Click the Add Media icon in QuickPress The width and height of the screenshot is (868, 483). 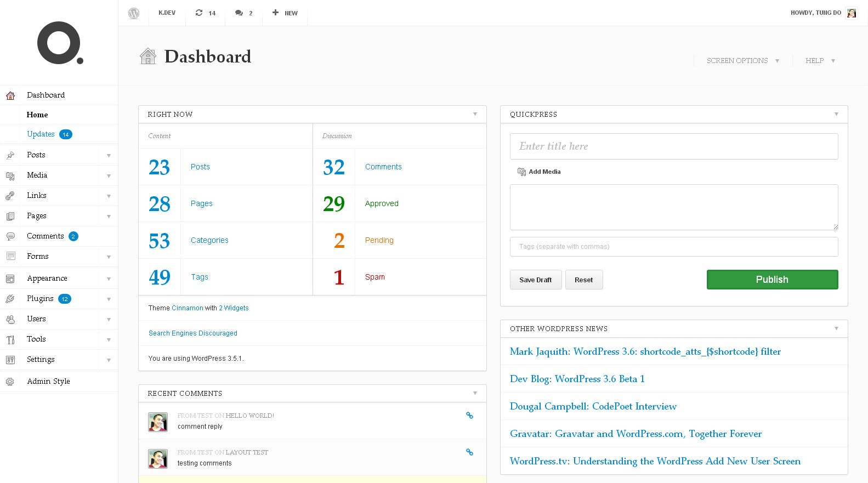pos(521,172)
